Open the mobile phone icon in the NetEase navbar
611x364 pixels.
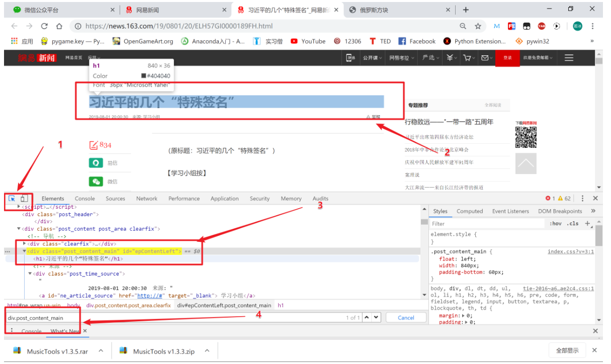[x=351, y=58]
